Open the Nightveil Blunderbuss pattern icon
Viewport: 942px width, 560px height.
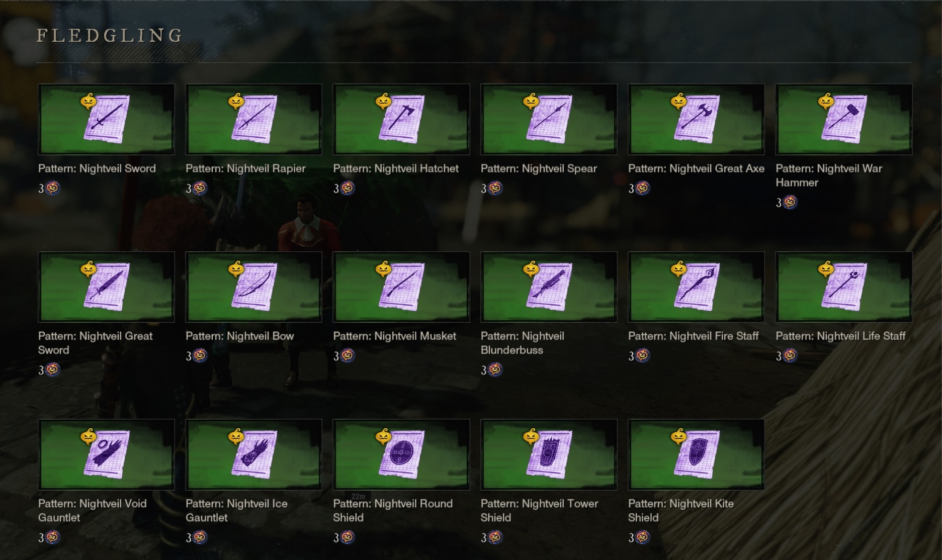coord(549,287)
